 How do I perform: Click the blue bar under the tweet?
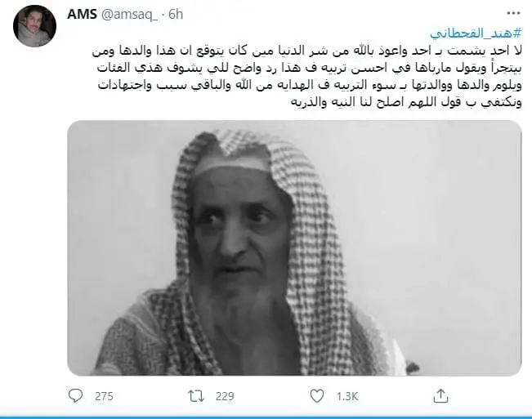[x=266, y=417]
